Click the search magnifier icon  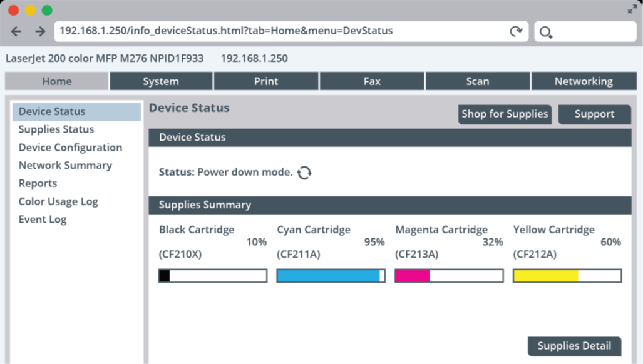pyautogui.click(x=546, y=32)
